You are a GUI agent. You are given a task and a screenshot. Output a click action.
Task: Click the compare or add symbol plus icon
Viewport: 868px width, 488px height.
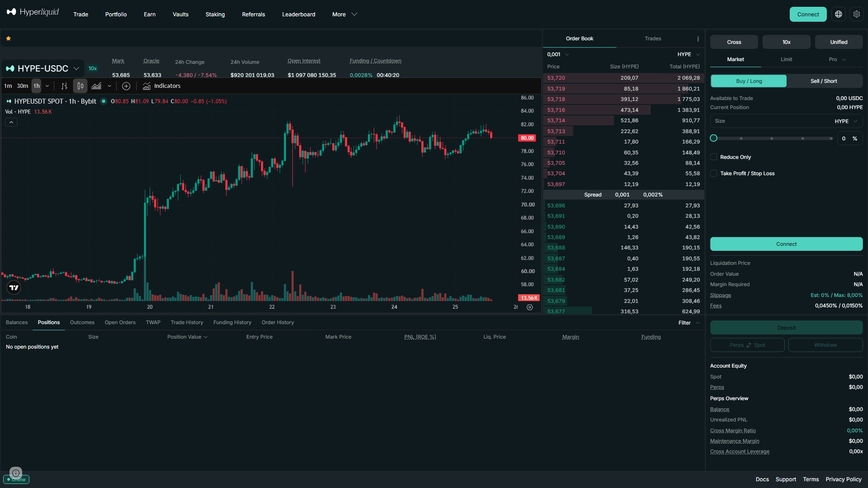(x=126, y=86)
